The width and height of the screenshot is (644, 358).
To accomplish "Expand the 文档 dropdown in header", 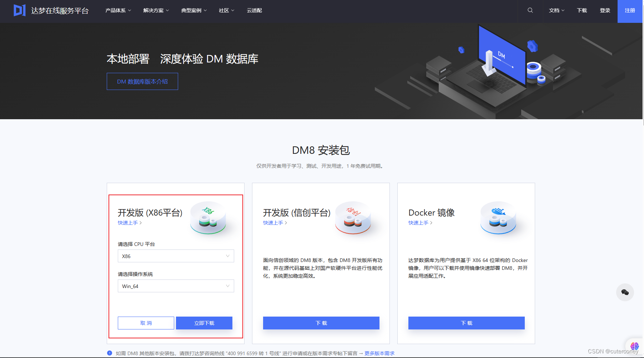I will click(557, 10).
